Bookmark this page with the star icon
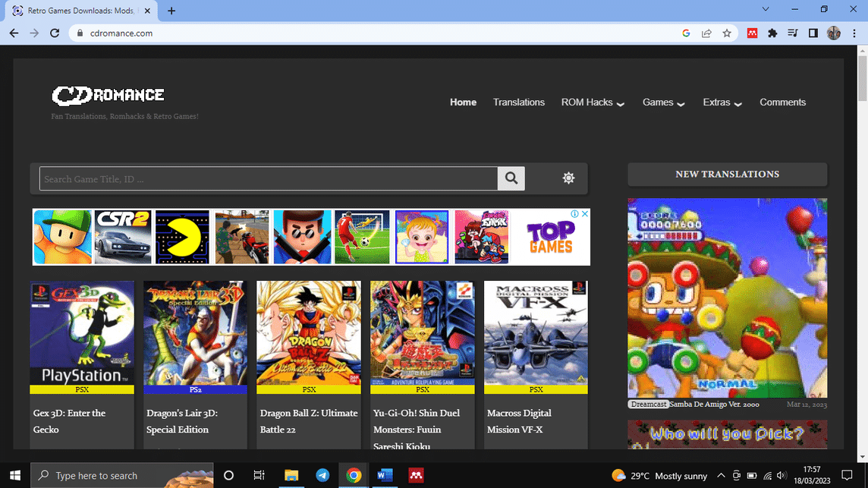Image resolution: width=868 pixels, height=488 pixels. pos(727,33)
